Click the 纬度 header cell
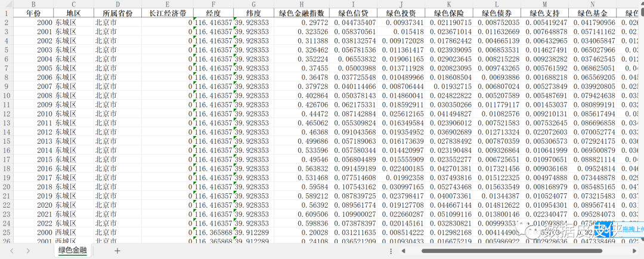Image resolution: width=644 pixels, height=259 pixels. pos(253,13)
